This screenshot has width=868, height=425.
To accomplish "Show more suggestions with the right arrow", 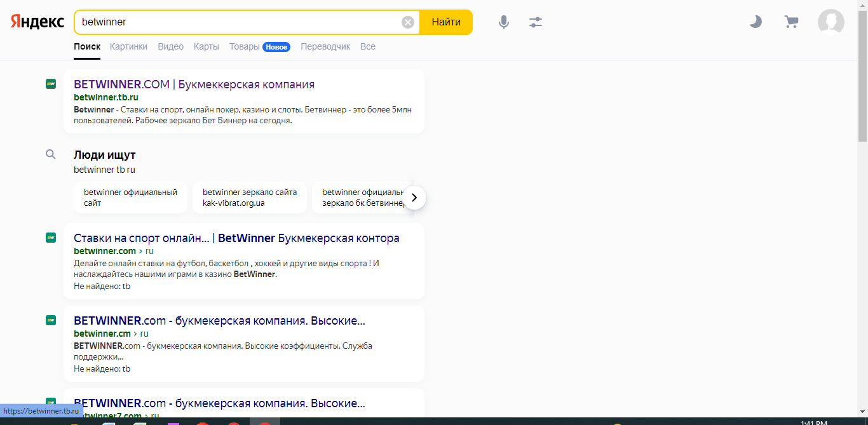I will [414, 198].
